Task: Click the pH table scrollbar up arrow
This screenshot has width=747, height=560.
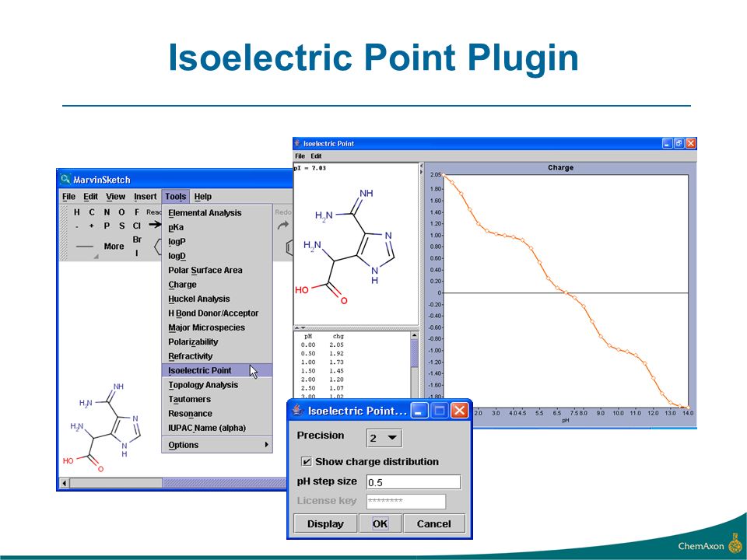Action: pyautogui.click(x=414, y=335)
